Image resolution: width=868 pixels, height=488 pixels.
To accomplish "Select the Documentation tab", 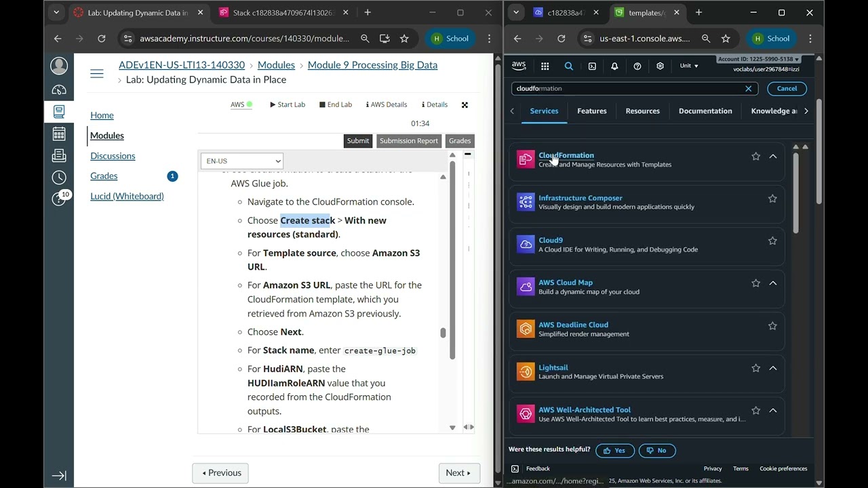I will [x=705, y=111].
